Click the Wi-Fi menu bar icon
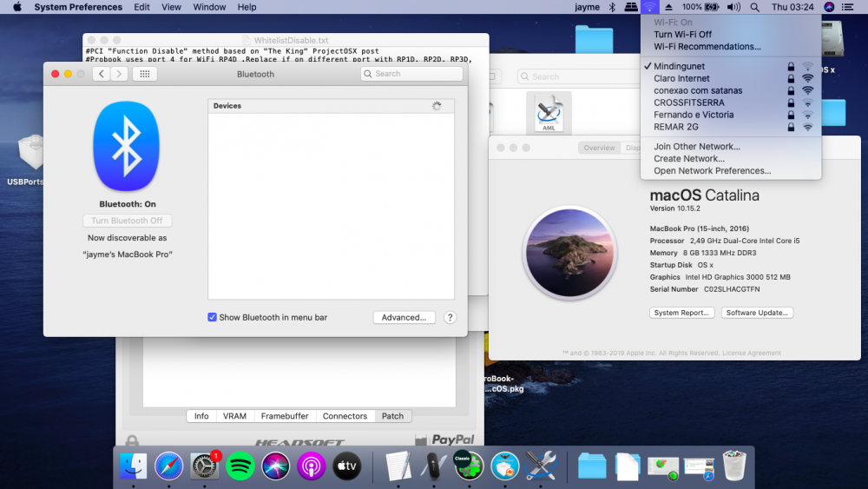Screen dimensions: 868x489 [649, 7]
